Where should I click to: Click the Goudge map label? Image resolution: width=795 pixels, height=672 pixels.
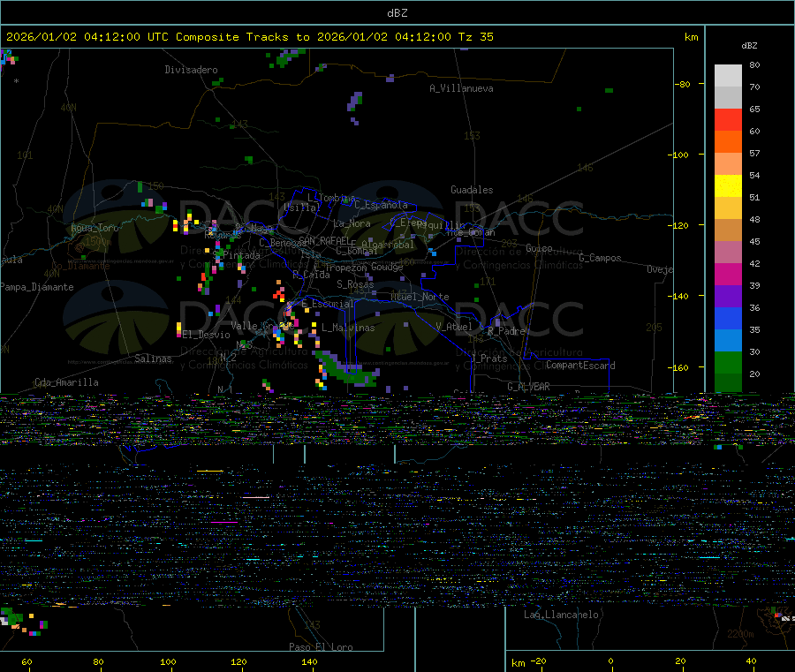coord(387,267)
